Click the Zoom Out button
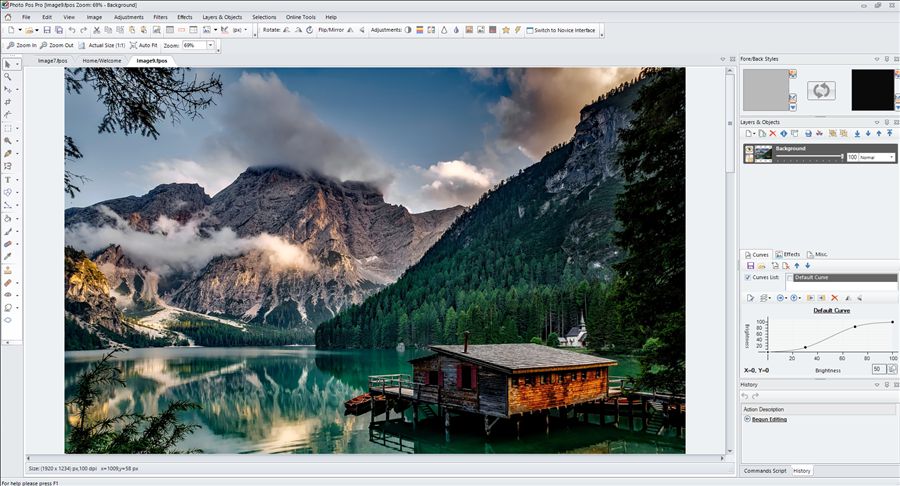The width and height of the screenshot is (900, 486). tap(57, 45)
